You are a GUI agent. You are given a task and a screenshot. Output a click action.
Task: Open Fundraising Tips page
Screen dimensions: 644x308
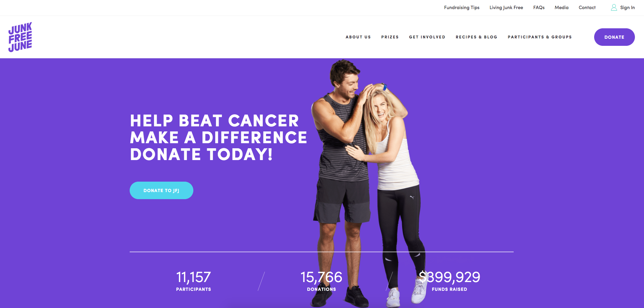coord(461,7)
